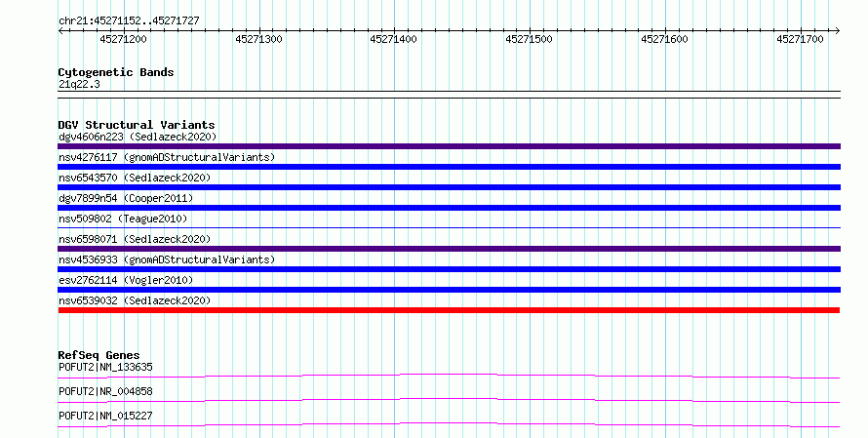Click blue bar under dgv7899n54

pyautogui.click(x=449, y=208)
